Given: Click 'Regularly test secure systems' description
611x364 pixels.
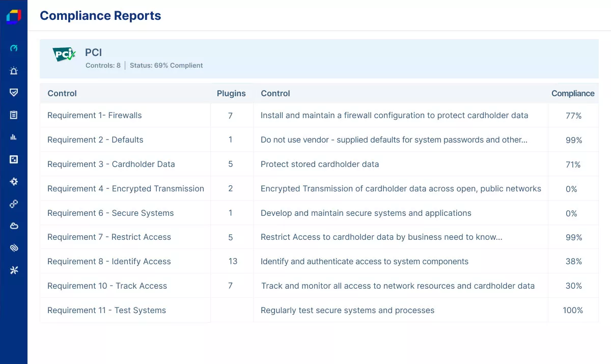Looking at the screenshot, I should [348, 311].
